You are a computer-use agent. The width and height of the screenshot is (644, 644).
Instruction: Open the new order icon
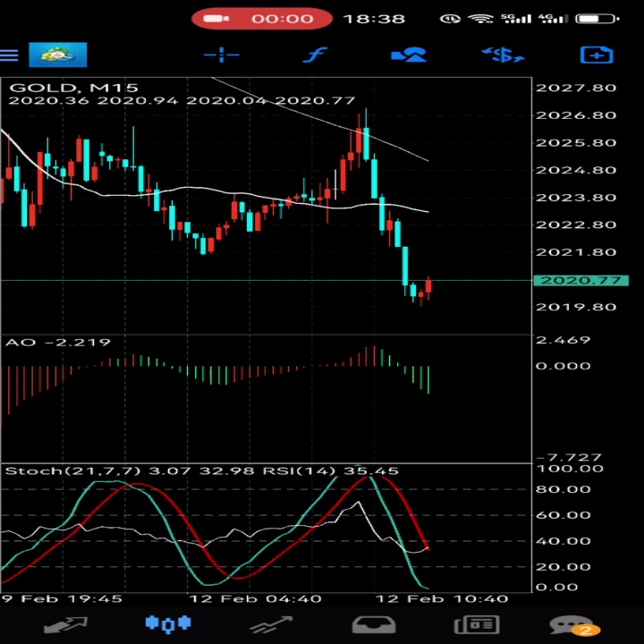[597, 55]
